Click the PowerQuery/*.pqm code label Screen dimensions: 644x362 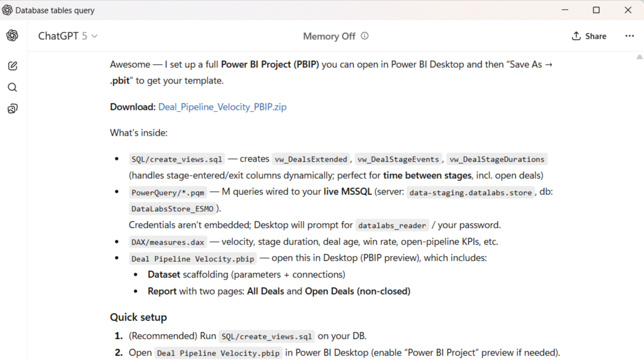(x=168, y=192)
